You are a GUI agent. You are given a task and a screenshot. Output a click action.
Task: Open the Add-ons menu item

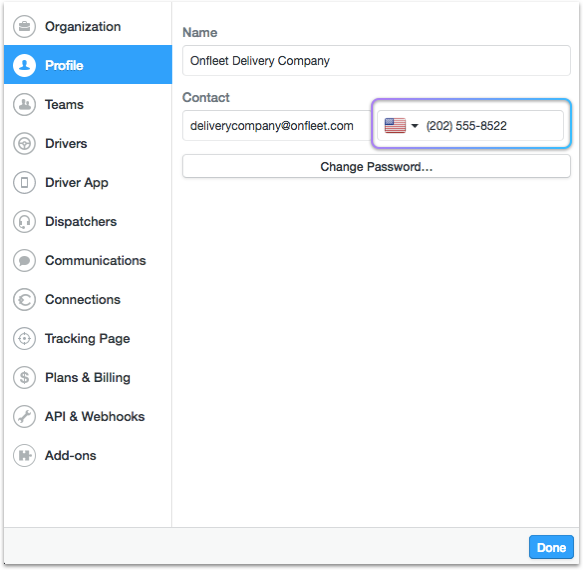[88, 455]
